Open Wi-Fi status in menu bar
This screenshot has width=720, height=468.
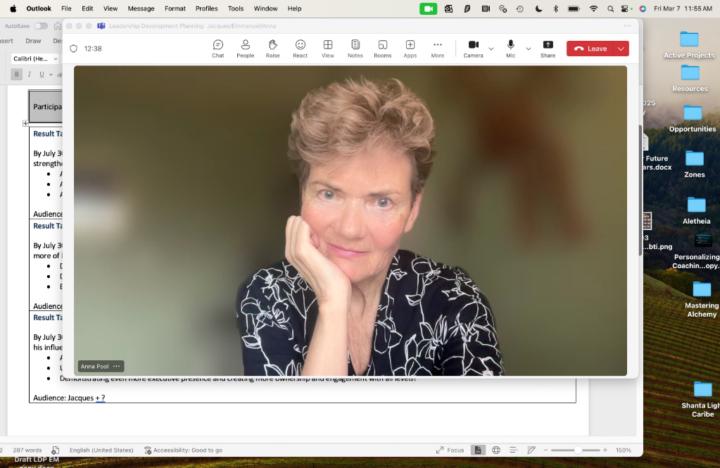coord(593,8)
